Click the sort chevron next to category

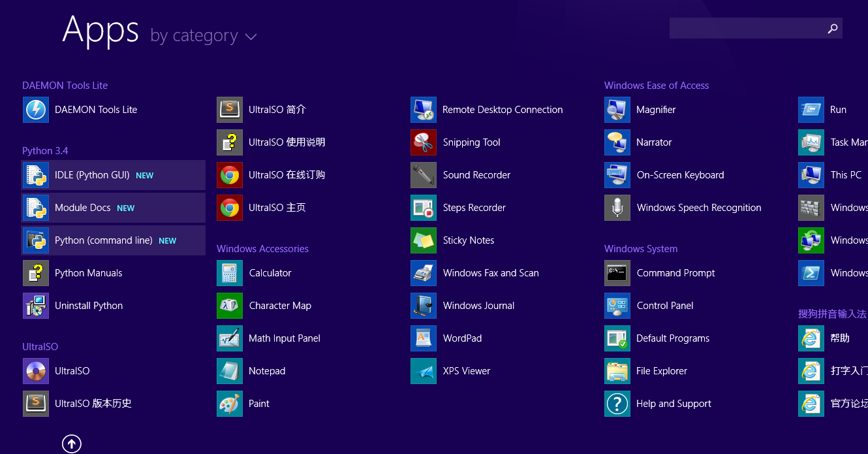(x=251, y=37)
